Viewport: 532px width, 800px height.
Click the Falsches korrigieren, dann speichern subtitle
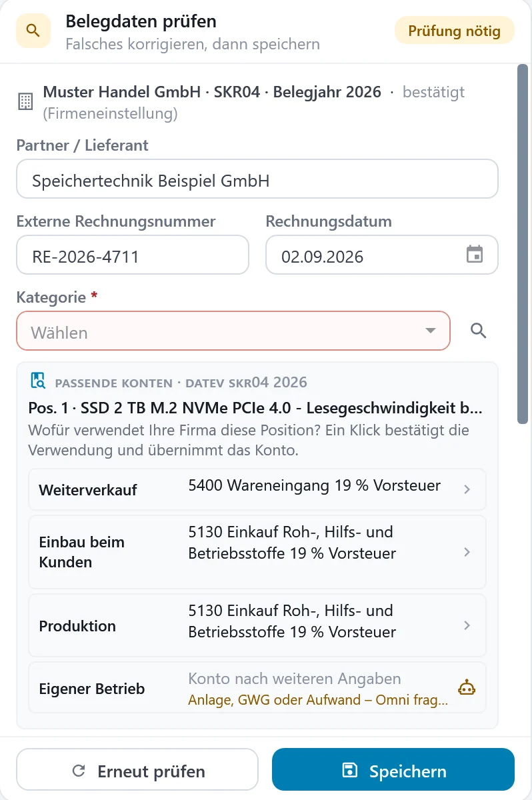[x=193, y=44]
